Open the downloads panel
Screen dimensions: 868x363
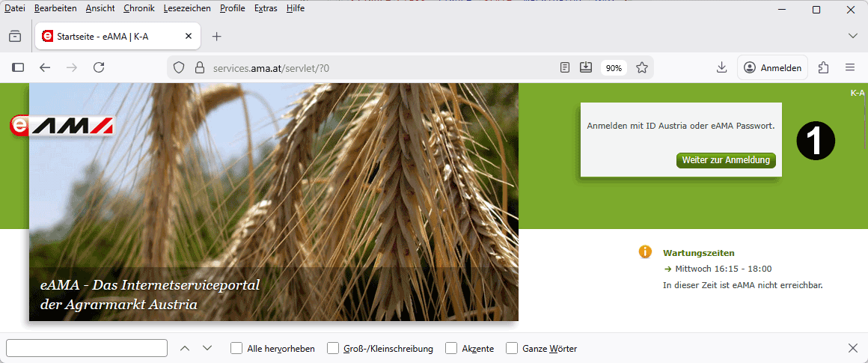coord(721,67)
